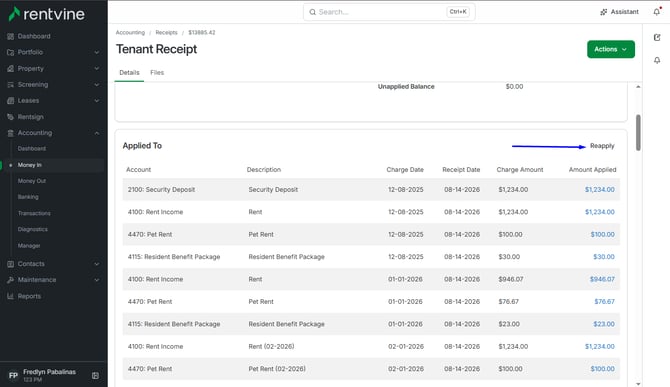Select Diagnostics submenu item
The width and height of the screenshot is (670, 387).
pos(32,229)
